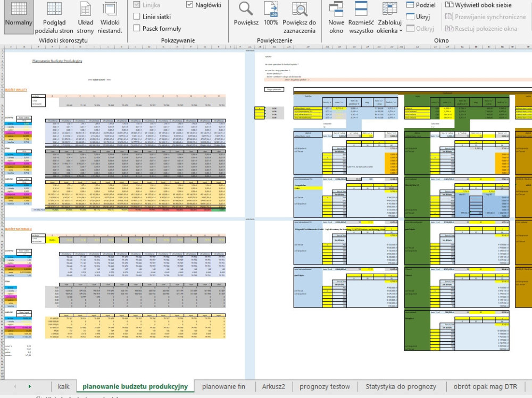Open obrót opak mag DTR tab
532x398 pixels.
coord(485,386)
